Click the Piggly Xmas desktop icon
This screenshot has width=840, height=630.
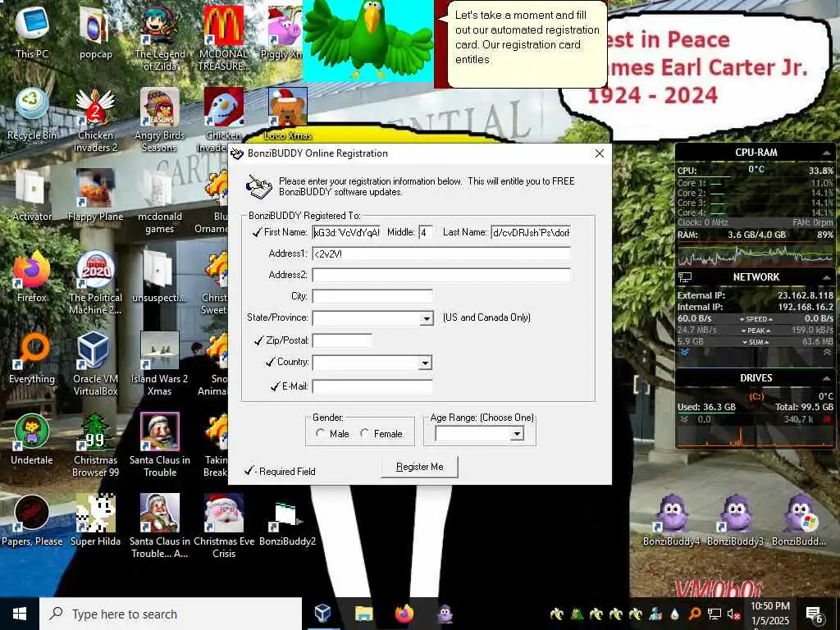click(284, 32)
